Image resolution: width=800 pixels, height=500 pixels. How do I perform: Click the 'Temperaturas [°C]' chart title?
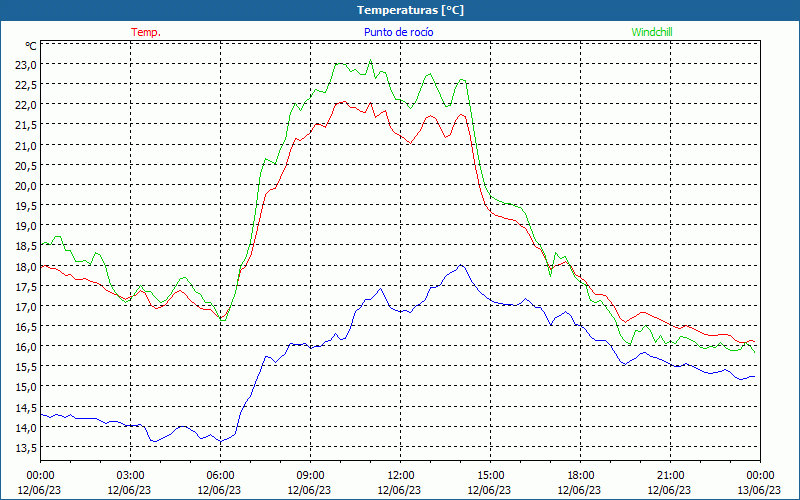(410, 10)
